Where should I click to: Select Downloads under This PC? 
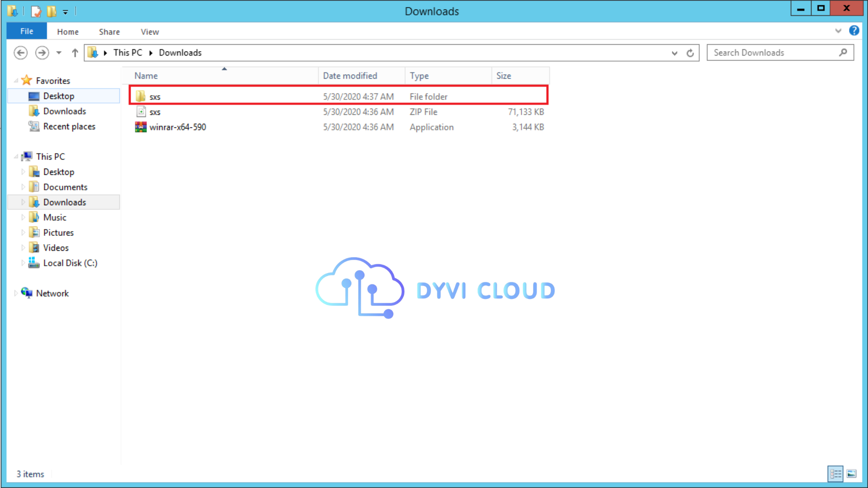click(64, 202)
